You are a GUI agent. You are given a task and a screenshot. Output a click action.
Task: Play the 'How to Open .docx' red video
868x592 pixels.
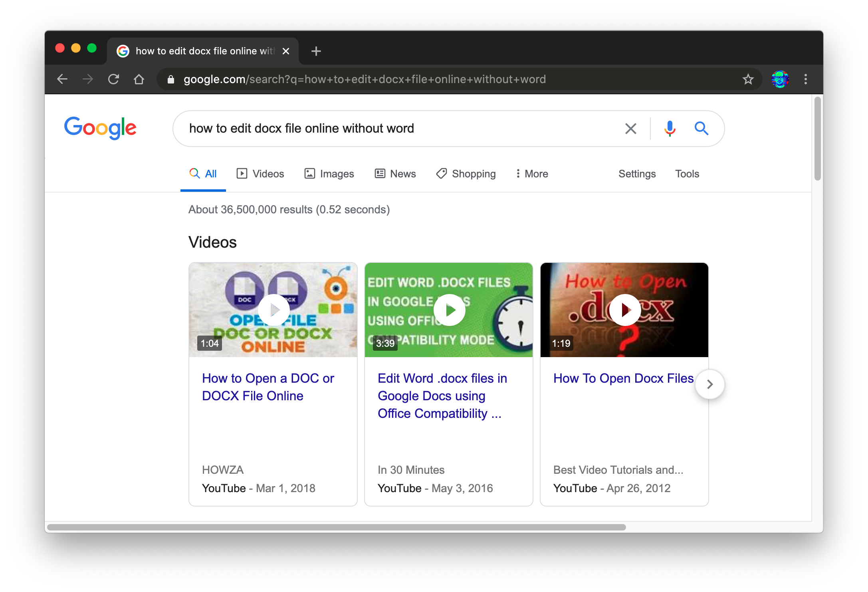(625, 310)
